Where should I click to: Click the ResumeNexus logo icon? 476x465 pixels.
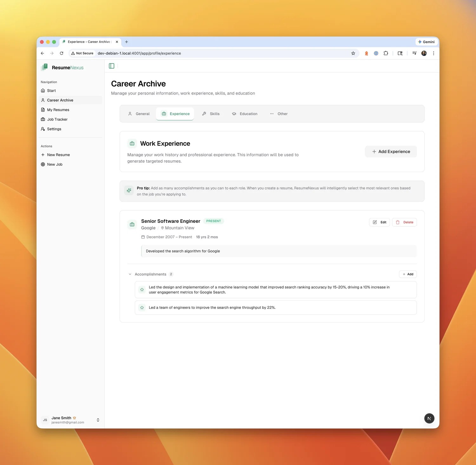45,67
